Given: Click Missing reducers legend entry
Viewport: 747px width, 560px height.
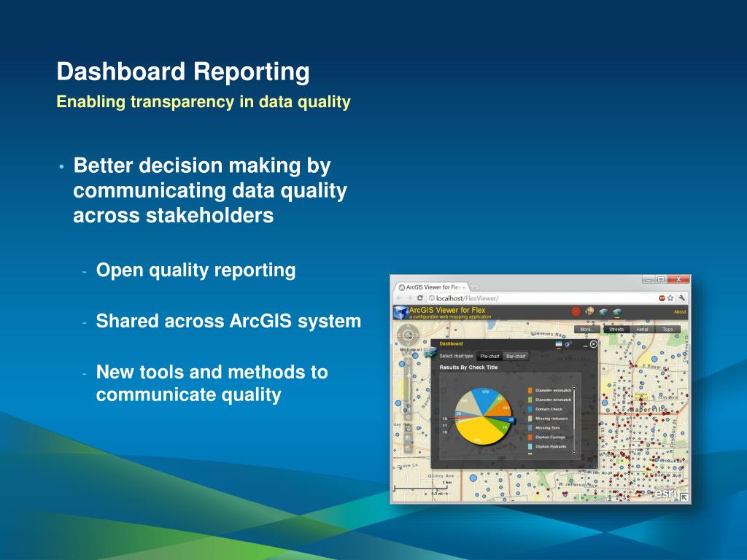Looking at the screenshot, I should coord(548,419).
